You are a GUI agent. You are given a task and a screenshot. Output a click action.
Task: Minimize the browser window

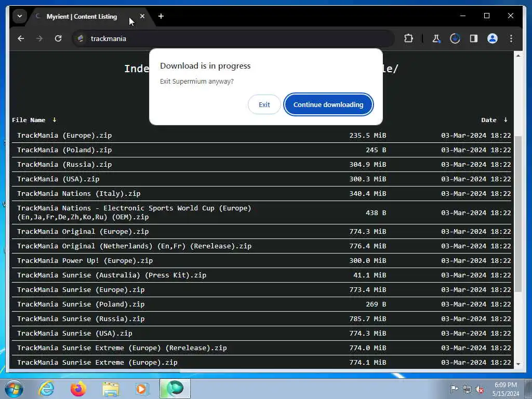pos(463,16)
